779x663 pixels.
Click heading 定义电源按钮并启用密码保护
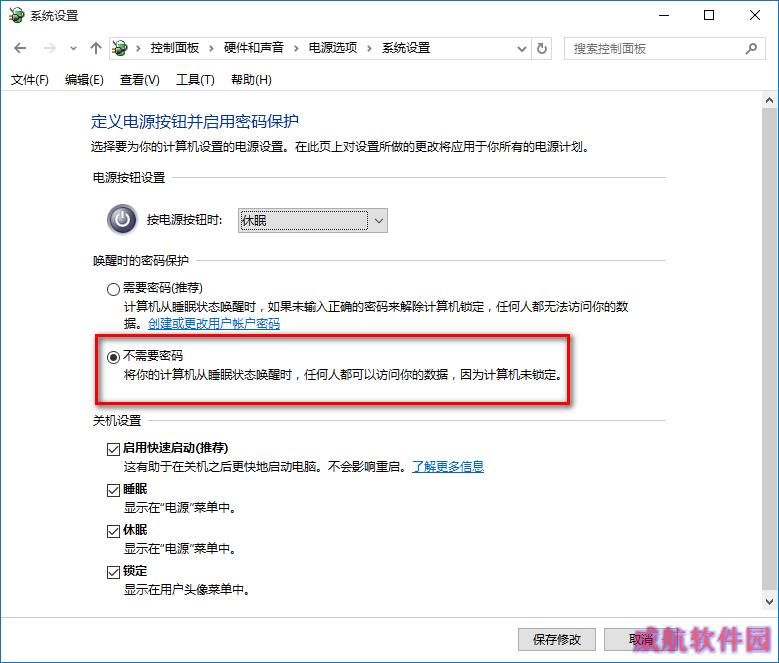tap(195, 121)
